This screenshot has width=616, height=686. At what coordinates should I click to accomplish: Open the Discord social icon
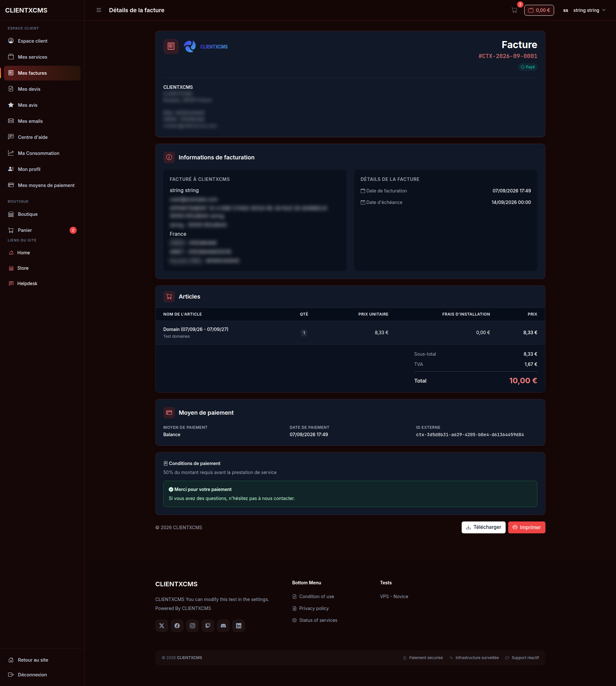(x=223, y=626)
